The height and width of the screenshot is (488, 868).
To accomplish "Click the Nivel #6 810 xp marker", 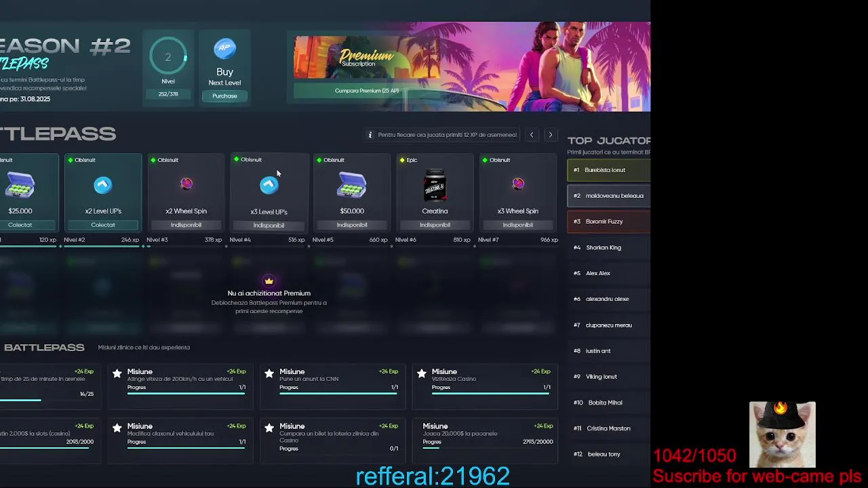I will pos(433,240).
